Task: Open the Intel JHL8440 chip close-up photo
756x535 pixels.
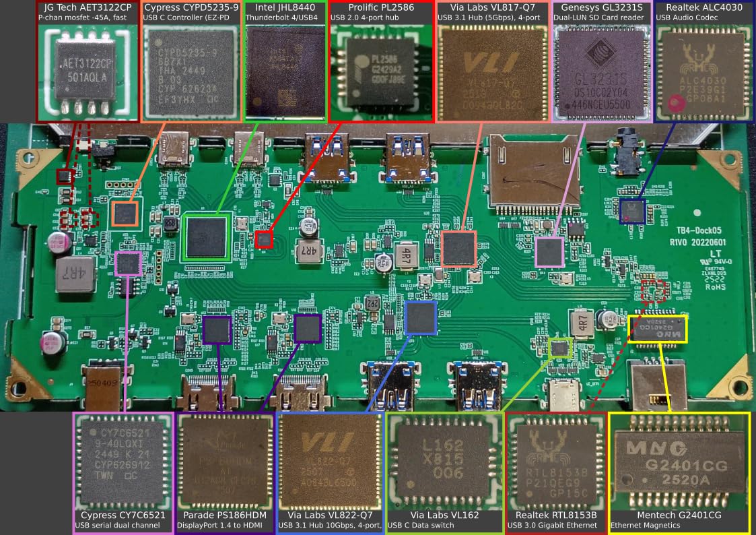Action: [x=285, y=71]
